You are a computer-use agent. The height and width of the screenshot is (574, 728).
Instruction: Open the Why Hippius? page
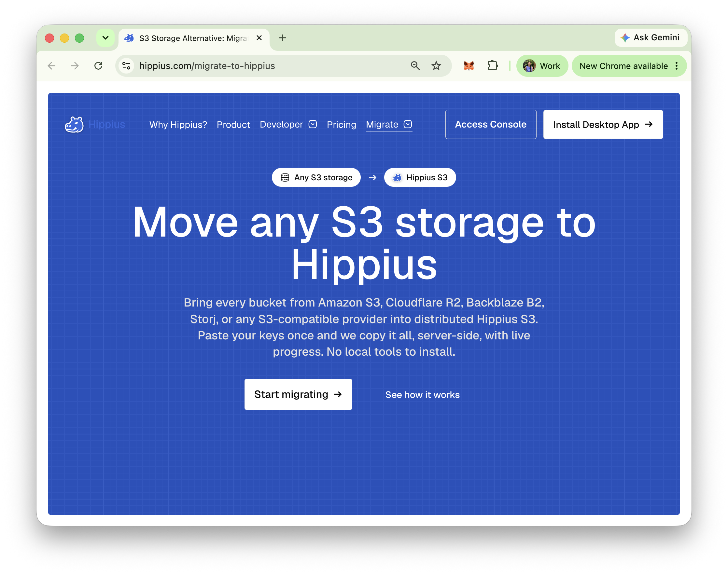pos(178,125)
